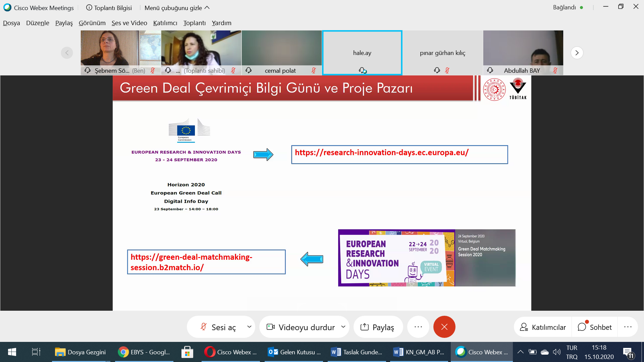Select Abdullah BAY video thumbnail
Screen dimensions: 644x362
click(x=523, y=50)
